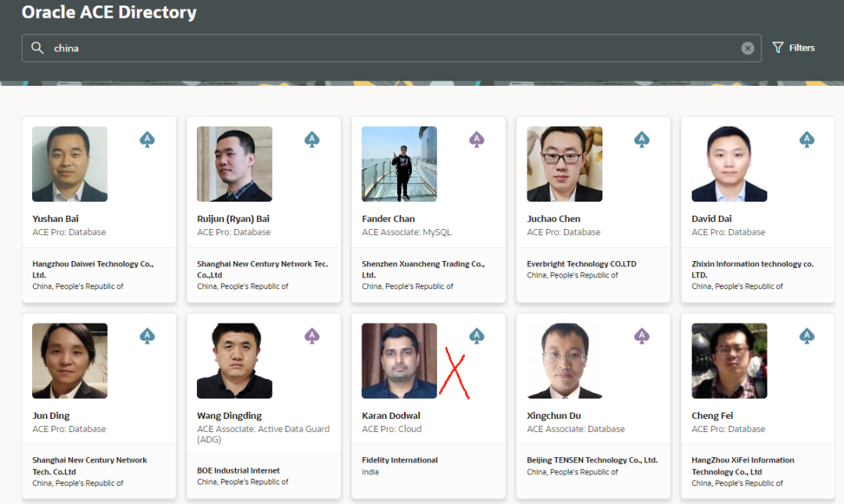Click BOE Industrial Internet text
The height and width of the screenshot is (504, 844).
click(238, 470)
